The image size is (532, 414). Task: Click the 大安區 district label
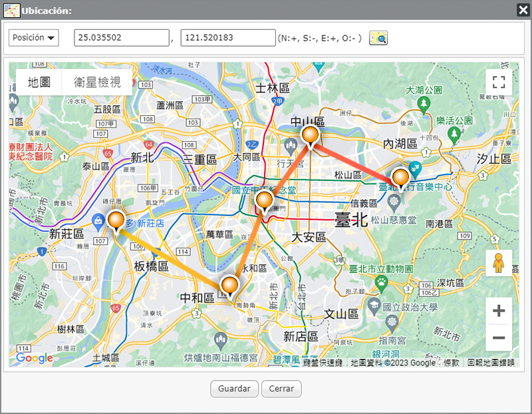309,237
